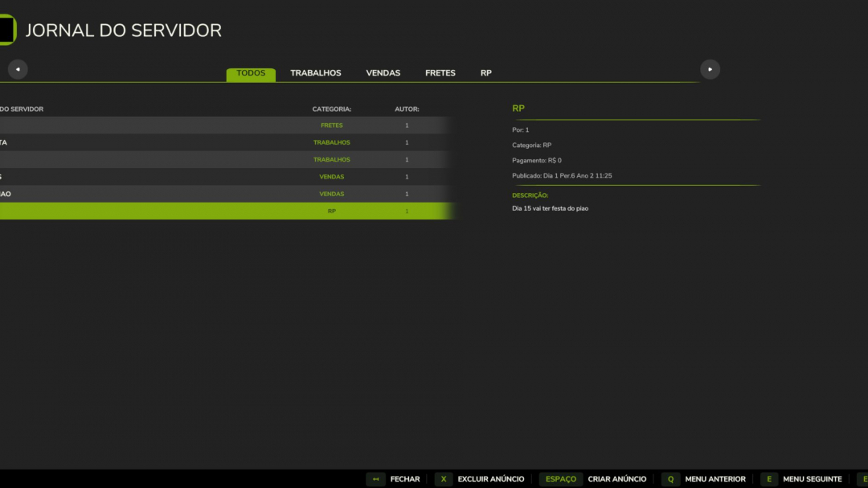Click 'Por: 1' in details panel
Screen dimensions: 868x488
(x=520, y=130)
